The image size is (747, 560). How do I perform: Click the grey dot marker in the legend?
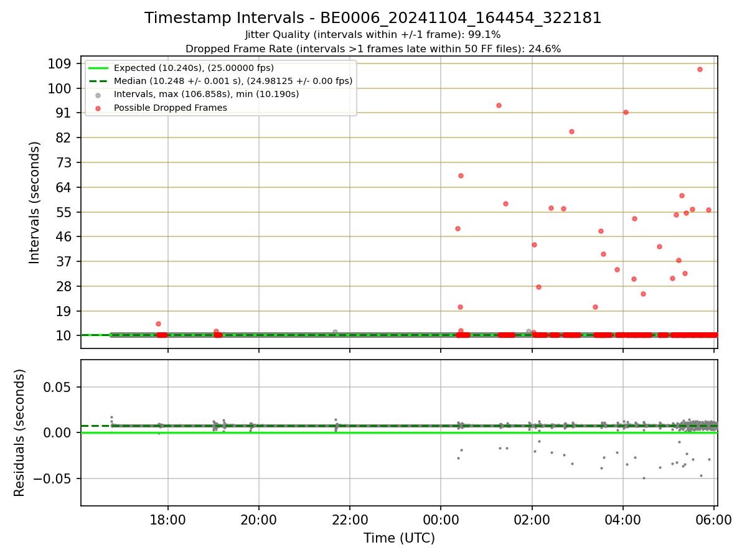click(x=98, y=95)
